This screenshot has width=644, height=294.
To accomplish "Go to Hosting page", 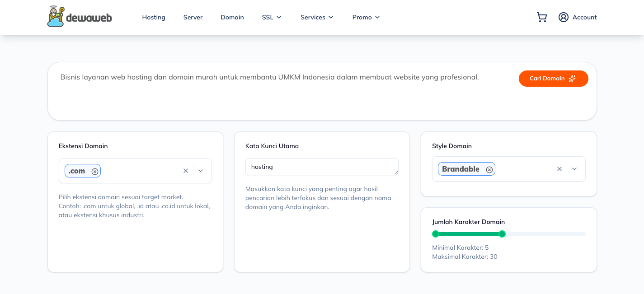I will click(x=154, y=17).
